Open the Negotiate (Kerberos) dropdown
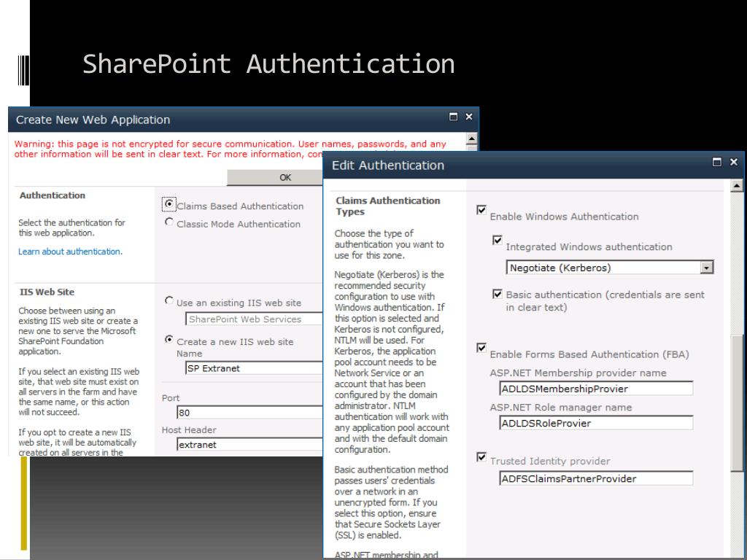The image size is (747, 560). click(705, 268)
